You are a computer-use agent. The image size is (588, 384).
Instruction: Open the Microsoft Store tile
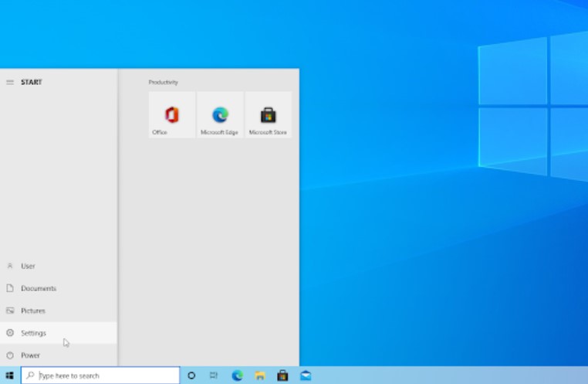[268, 115]
